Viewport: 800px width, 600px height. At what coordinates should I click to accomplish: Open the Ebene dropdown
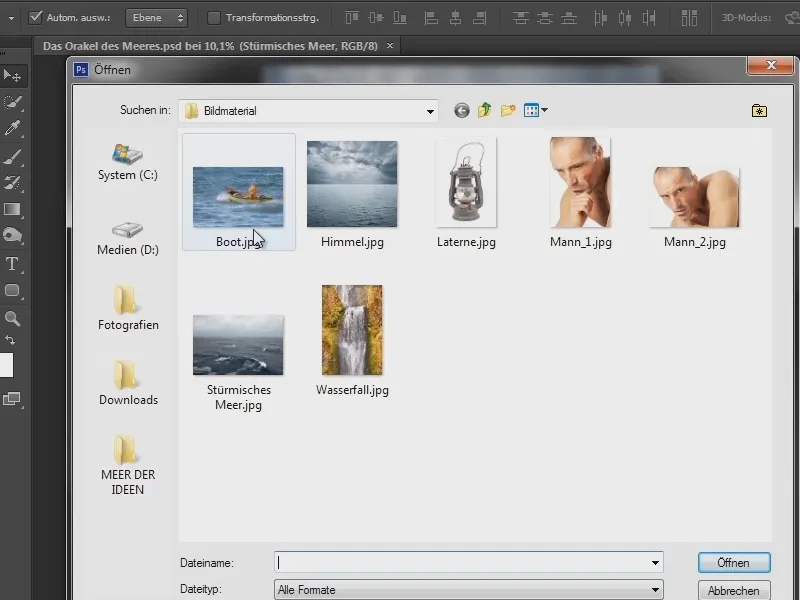pos(156,18)
